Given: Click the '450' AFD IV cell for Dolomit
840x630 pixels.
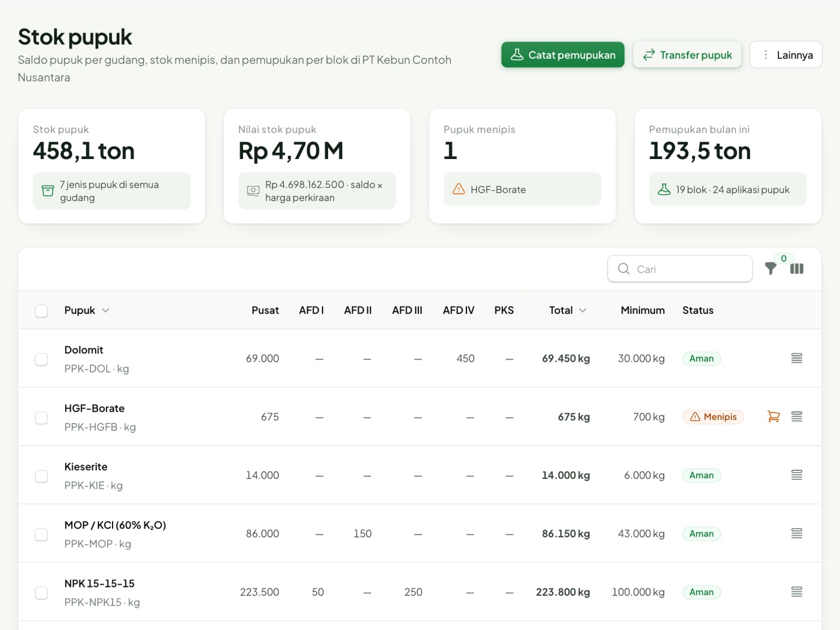Looking at the screenshot, I should coord(465,358).
